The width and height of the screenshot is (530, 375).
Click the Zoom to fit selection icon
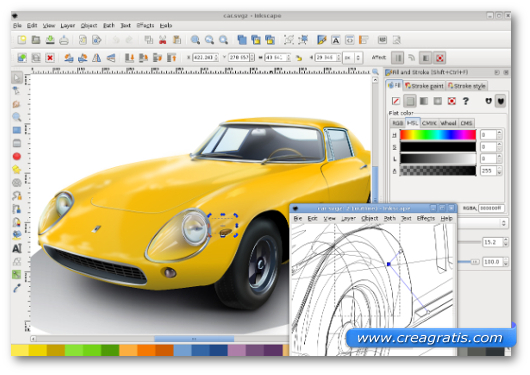(x=195, y=40)
